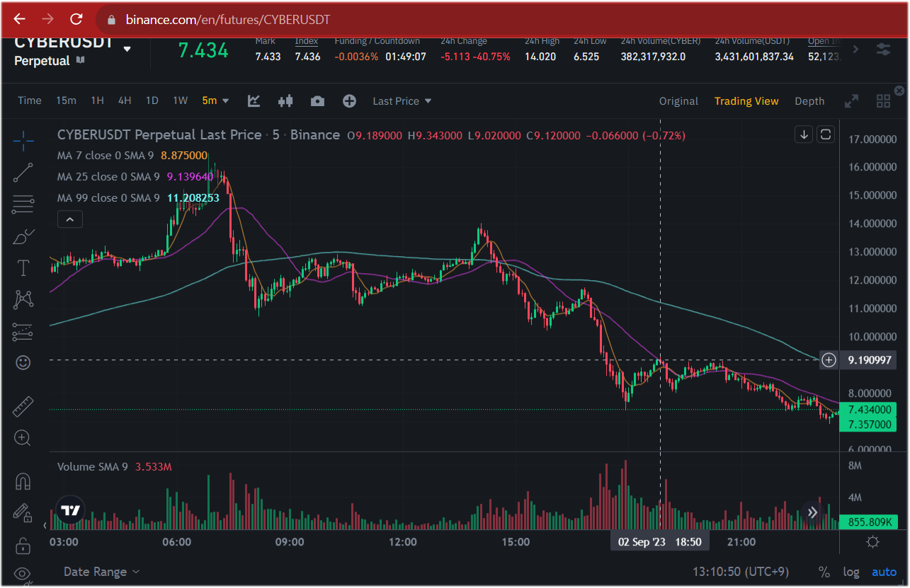The height and width of the screenshot is (588, 910).
Task: Select the trend line drawing tool
Action: click(x=23, y=173)
